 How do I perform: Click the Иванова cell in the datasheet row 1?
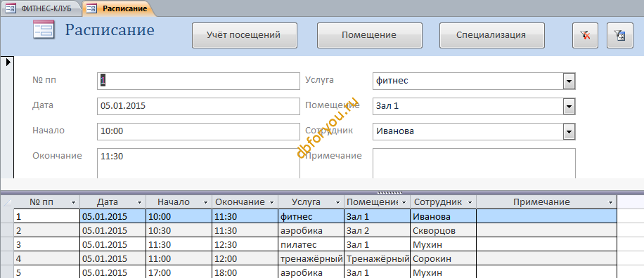[444, 216]
